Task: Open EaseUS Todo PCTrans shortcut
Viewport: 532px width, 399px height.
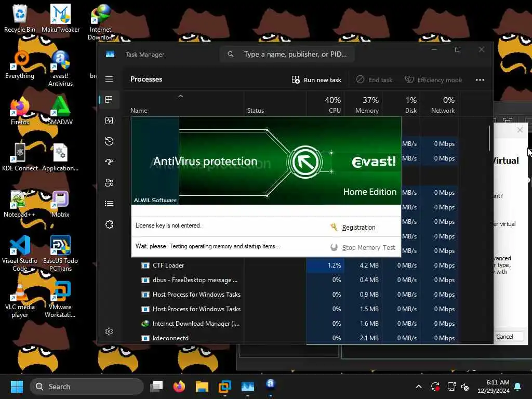Action: [60, 253]
